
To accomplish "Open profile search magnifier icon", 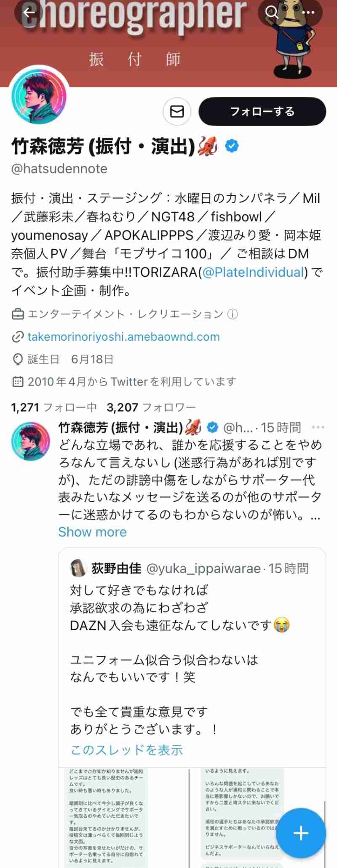I will [x=272, y=12].
